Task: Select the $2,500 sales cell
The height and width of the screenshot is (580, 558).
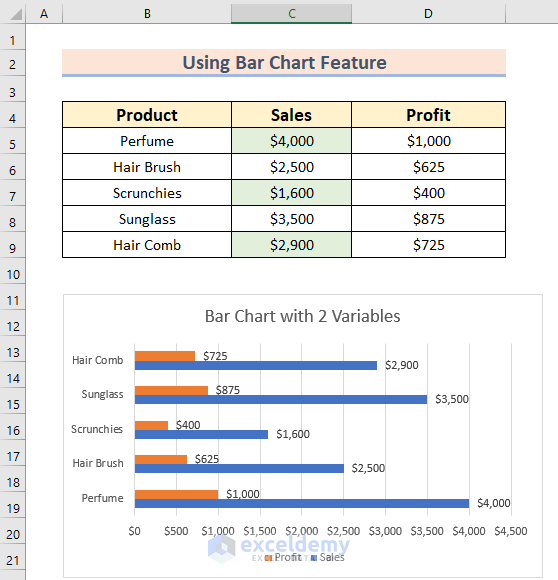Action: [x=291, y=167]
